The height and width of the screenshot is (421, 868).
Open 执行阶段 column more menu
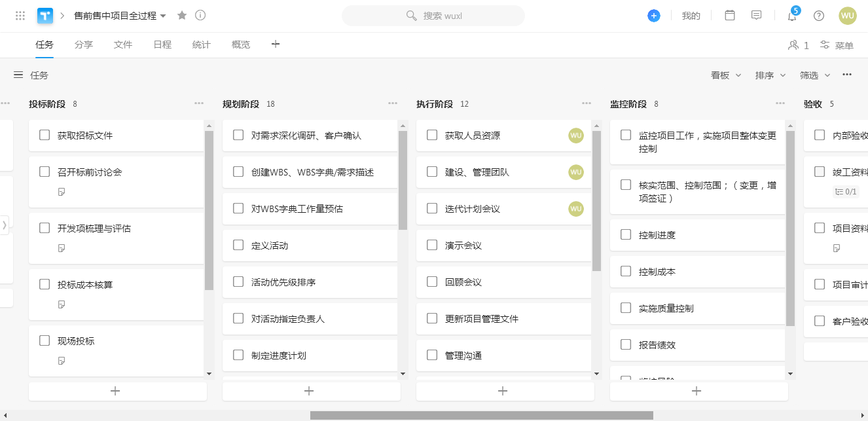(x=587, y=103)
